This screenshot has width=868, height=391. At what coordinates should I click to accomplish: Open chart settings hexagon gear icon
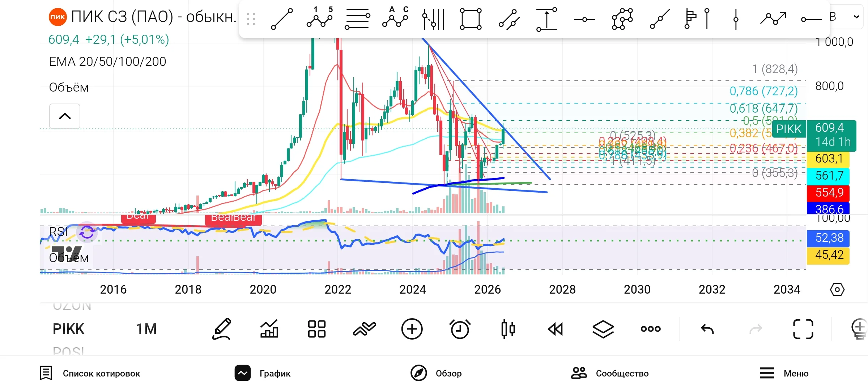point(837,289)
